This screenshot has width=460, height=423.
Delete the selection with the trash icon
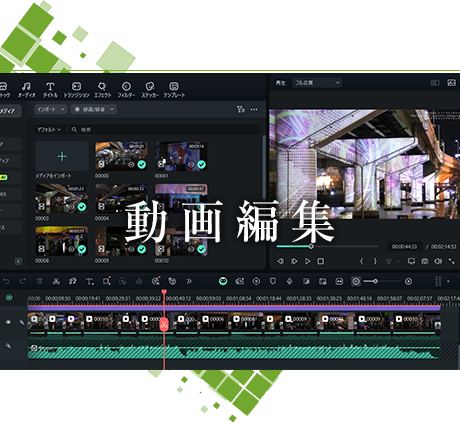pos(39,281)
